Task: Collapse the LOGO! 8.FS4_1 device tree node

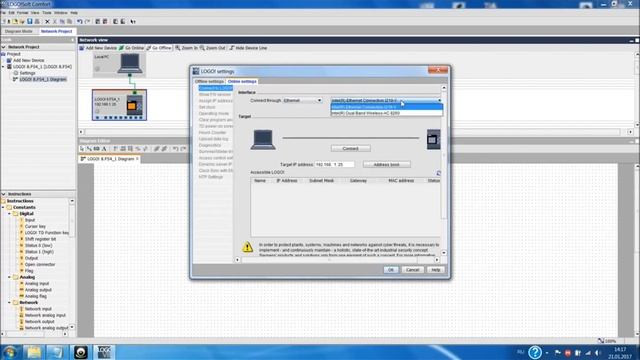Action: [4, 67]
